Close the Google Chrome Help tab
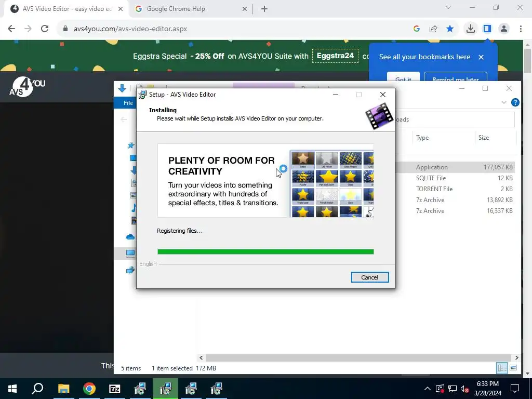This screenshot has height=399, width=532. pos(245,9)
